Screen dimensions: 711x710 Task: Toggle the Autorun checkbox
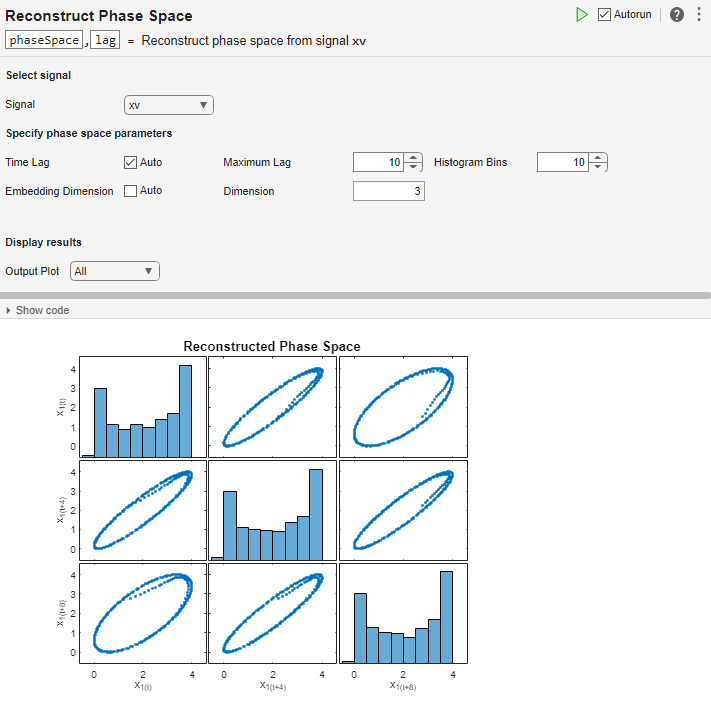point(604,15)
